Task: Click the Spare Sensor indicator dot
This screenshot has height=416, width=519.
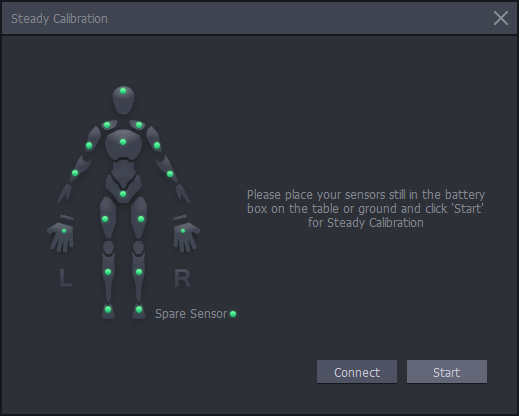Action: 233,314
